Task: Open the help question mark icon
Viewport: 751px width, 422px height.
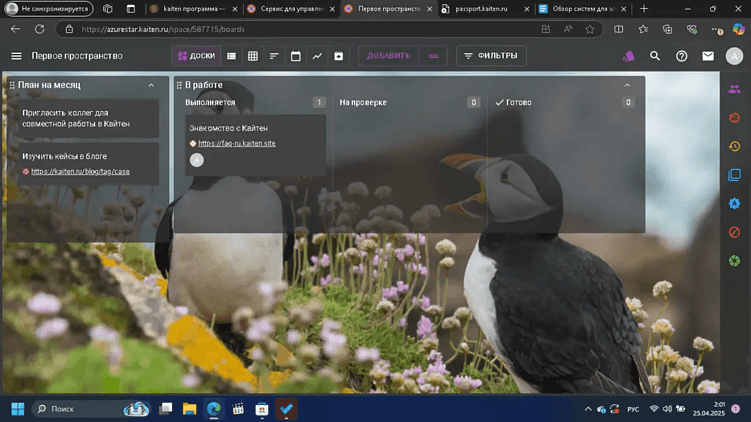Action: [x=682, y=56]
